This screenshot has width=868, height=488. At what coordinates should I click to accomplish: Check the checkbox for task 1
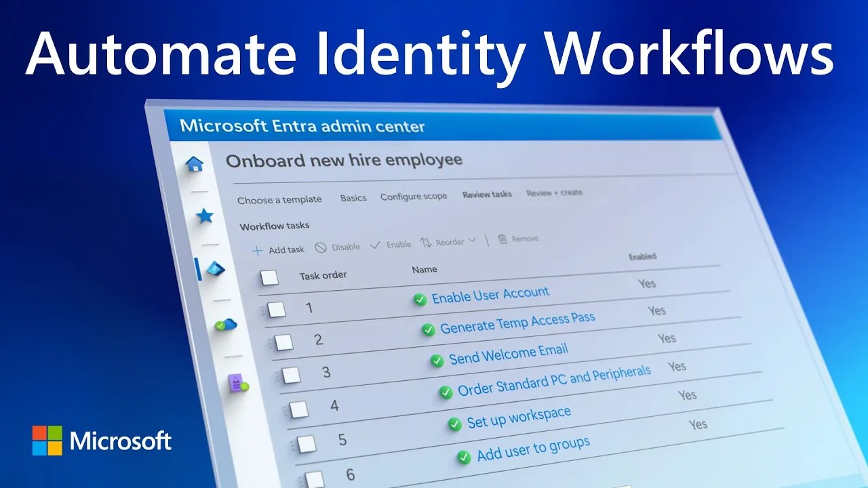click(x=277, y=309)
